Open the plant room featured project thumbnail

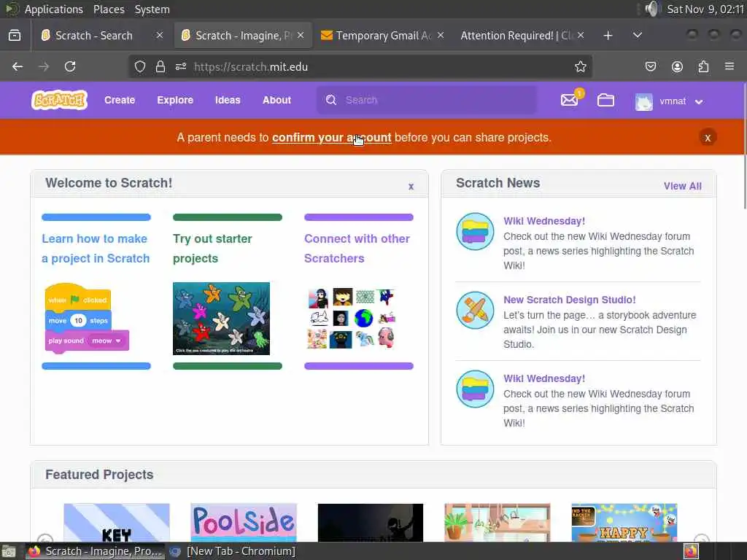(x=498, y=522)
